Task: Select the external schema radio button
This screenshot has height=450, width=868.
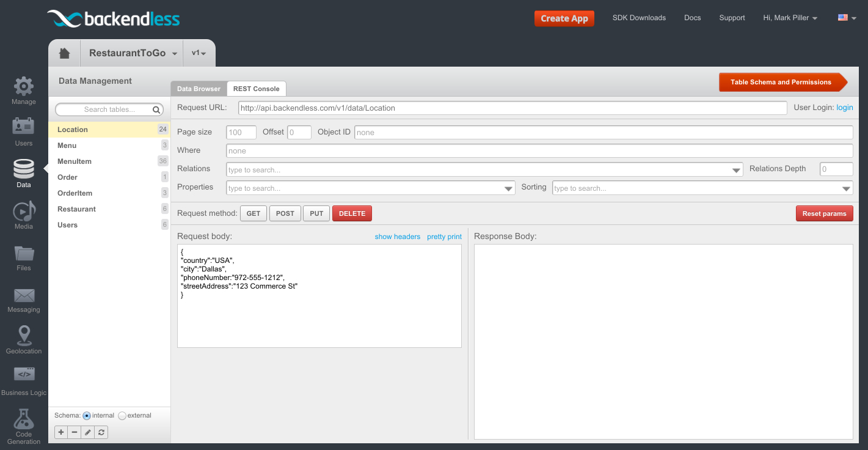Action: click(122, 416)
